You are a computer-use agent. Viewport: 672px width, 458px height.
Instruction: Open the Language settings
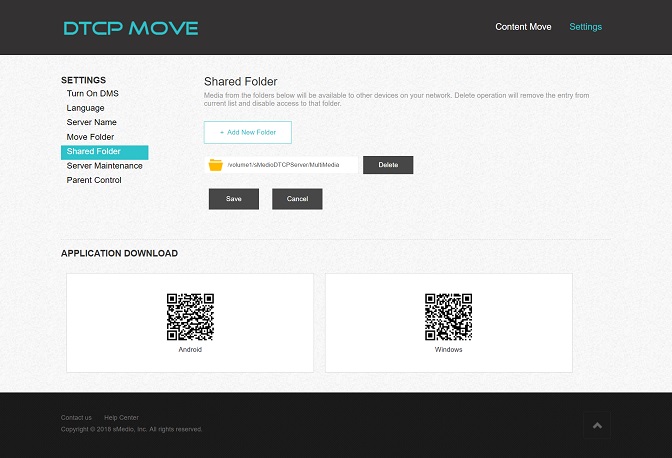pyautogui.click(x=85, y=108)
